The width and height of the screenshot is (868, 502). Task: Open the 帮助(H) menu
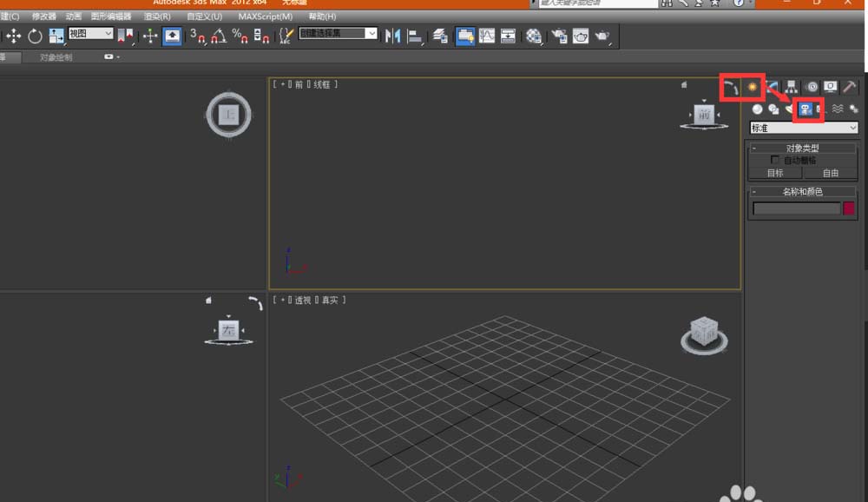(322, 17)
